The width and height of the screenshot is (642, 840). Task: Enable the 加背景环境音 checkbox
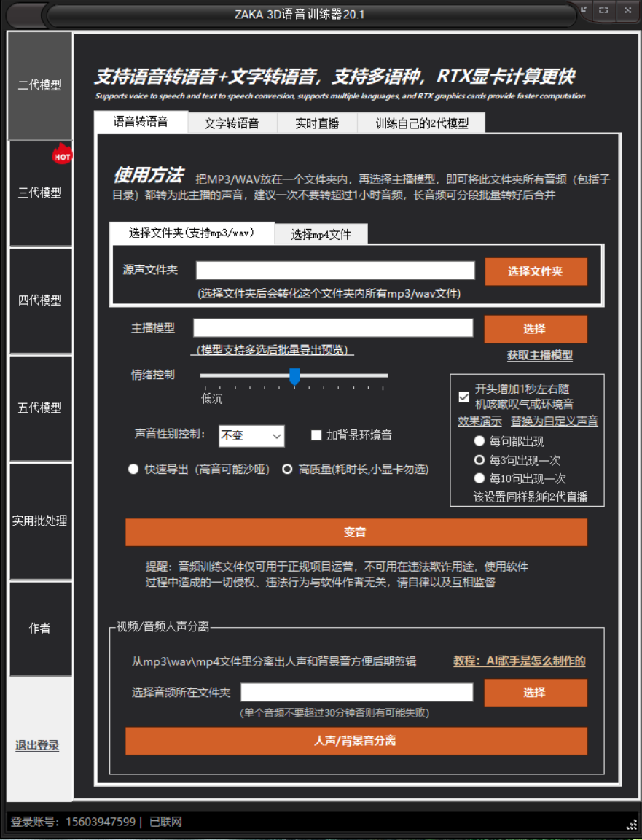tap(316, 435)
